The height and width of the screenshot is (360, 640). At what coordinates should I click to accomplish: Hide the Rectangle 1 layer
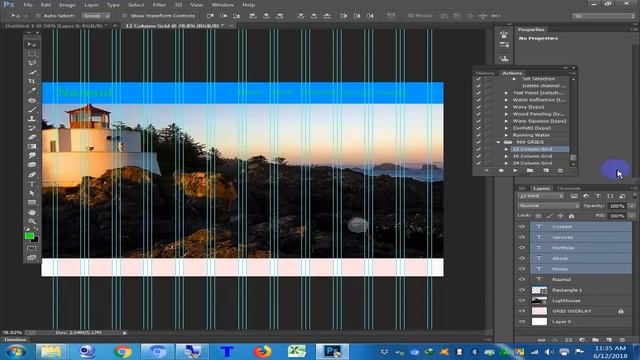click(522, 290)
